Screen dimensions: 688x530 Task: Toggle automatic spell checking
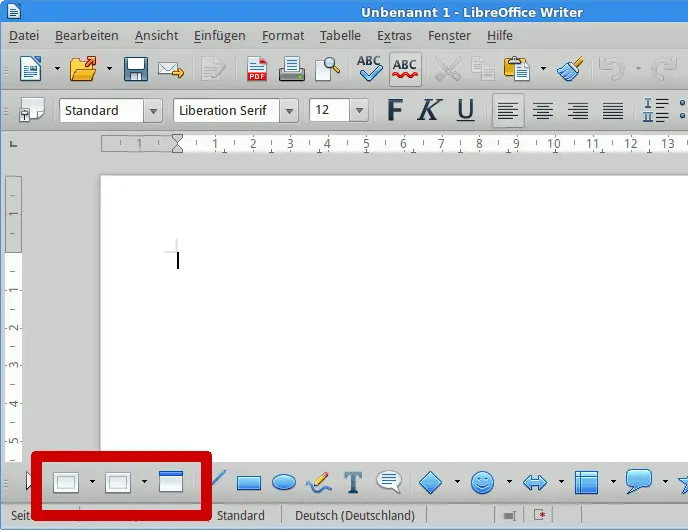point(405,69)
